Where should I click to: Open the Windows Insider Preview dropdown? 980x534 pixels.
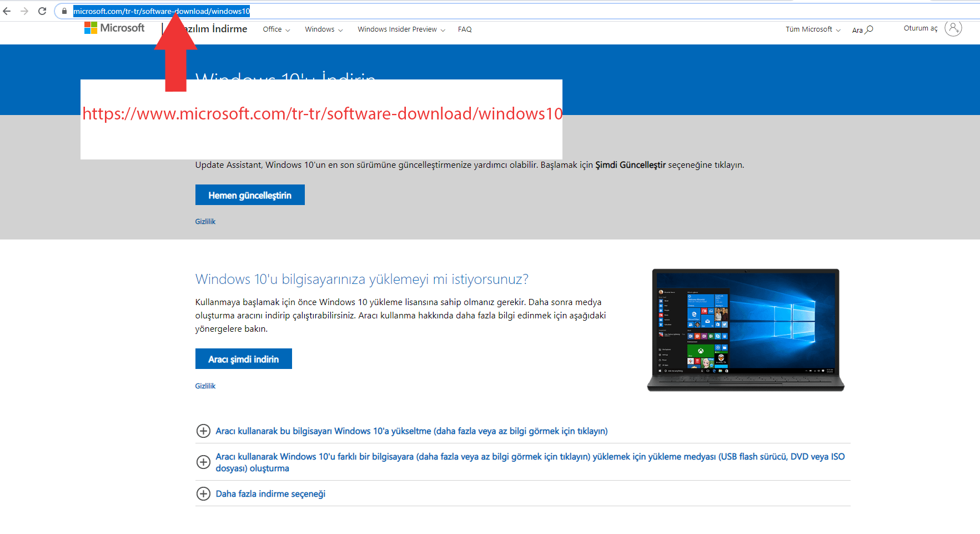click(x=401, y=29)
